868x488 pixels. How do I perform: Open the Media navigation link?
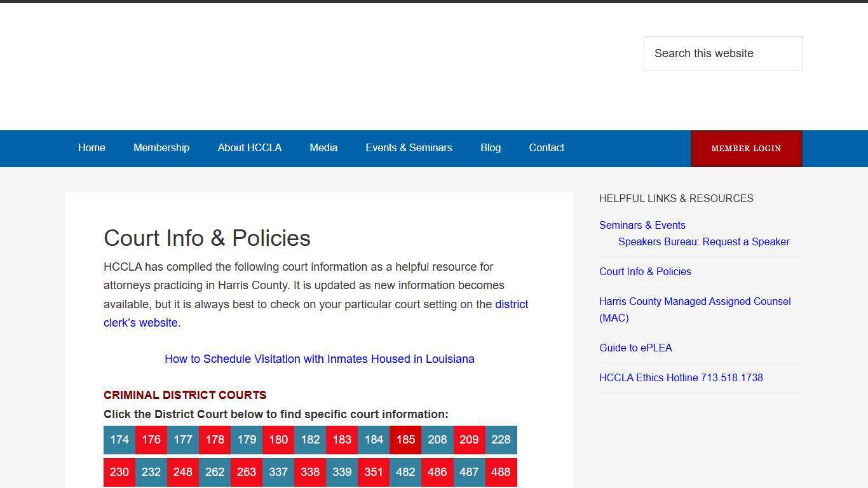pyautogui.click(x=323, y=148)
